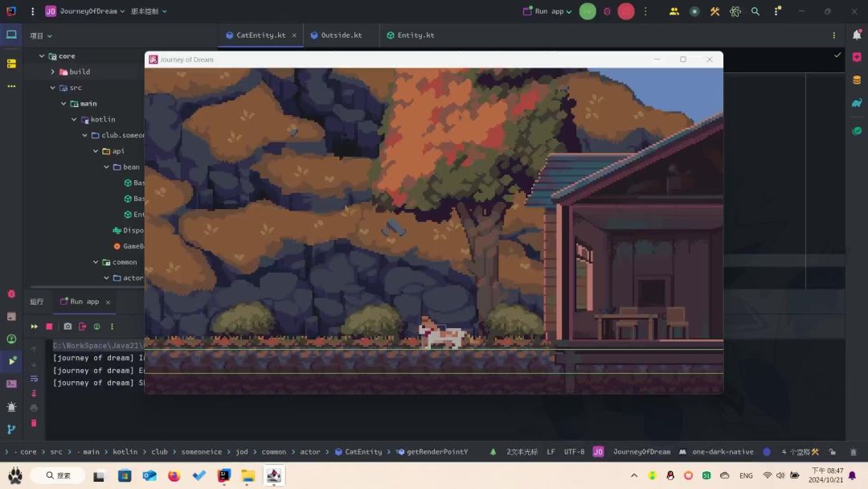Click the Search Everywhere magnifier icon
This screenshot has width=868, height=489.
(x=755, y=11)
